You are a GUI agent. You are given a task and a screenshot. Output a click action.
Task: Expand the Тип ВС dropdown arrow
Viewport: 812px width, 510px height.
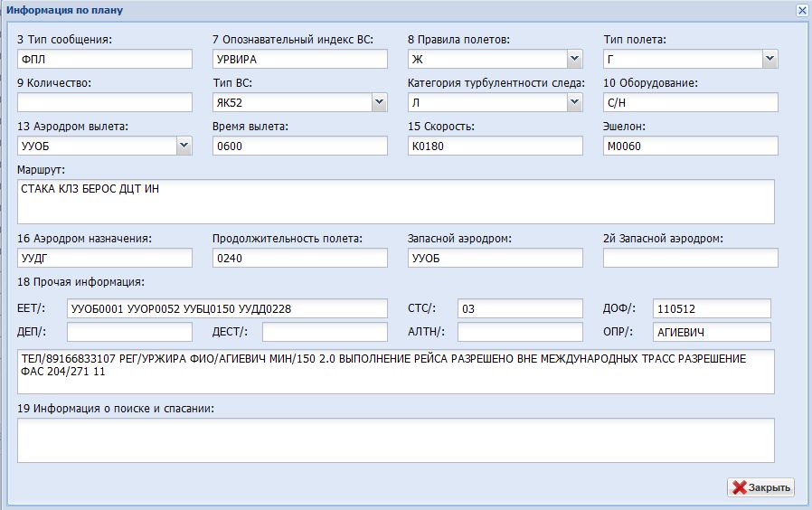tap(379, 103)
